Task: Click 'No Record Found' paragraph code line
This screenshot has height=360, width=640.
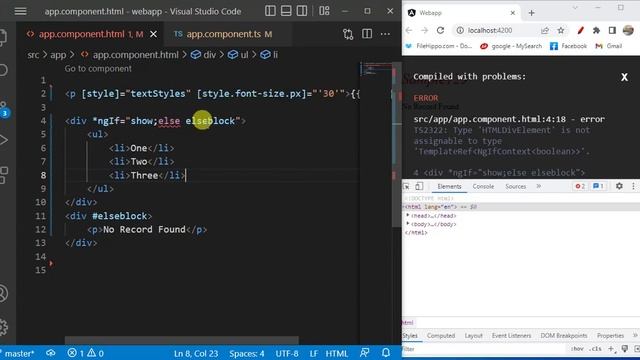Action: tap(147, 229)
